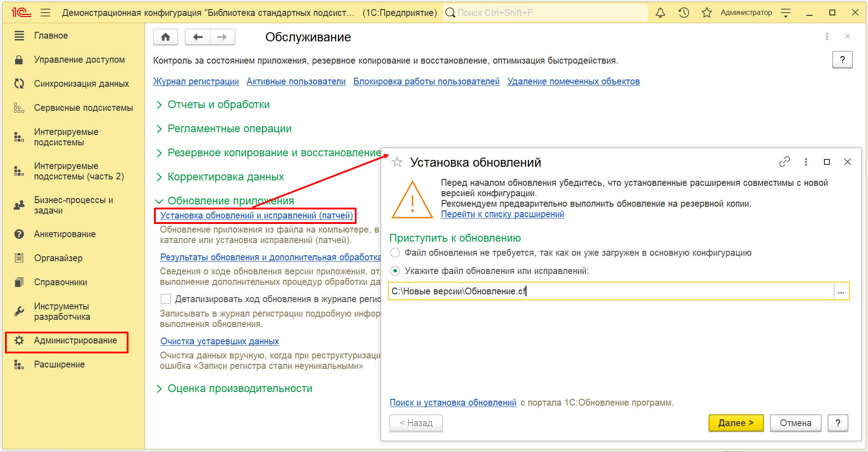The height and width of the screenshot is (452, 868).
Task: Browse for update file with ellipsis button
Action: 841,291
